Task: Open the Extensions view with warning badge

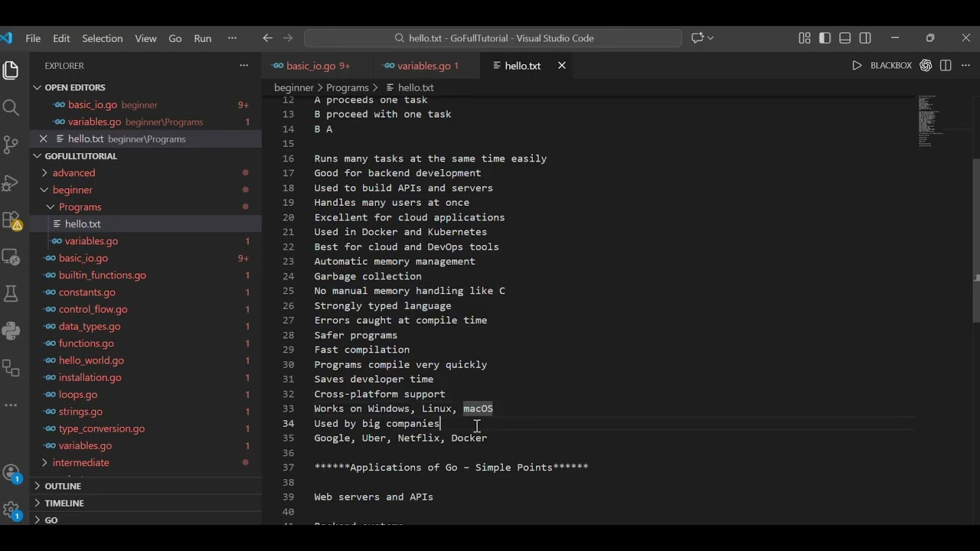Action: [12, 220]
